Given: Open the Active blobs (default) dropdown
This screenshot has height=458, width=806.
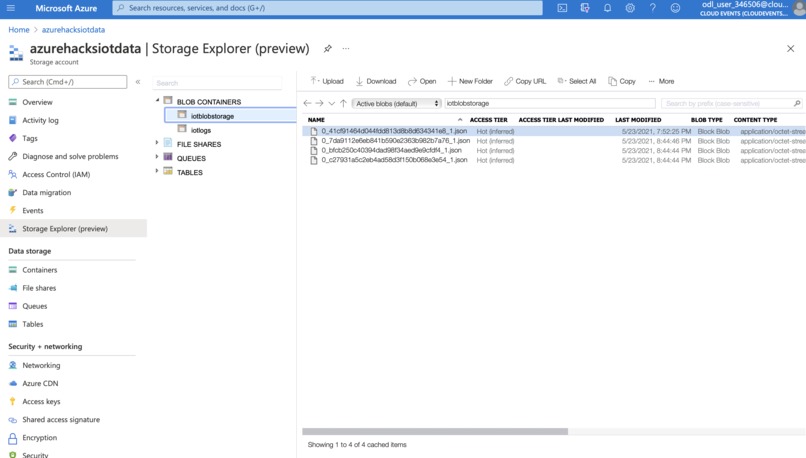Looking at the screenshot, I should (x=396, y=103).
